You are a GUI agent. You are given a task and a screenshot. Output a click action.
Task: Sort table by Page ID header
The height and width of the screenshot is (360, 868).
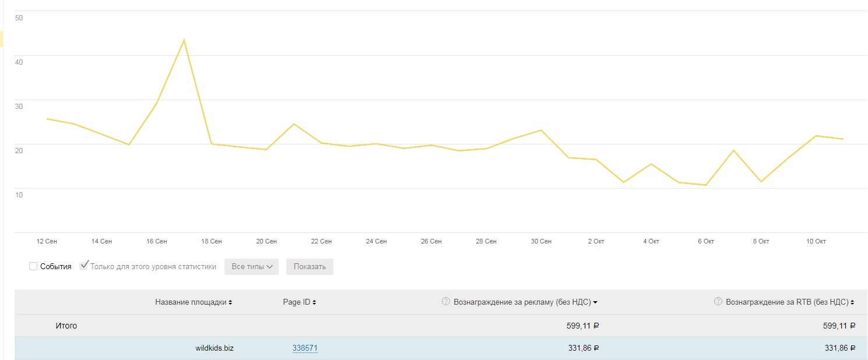[297, 302]
